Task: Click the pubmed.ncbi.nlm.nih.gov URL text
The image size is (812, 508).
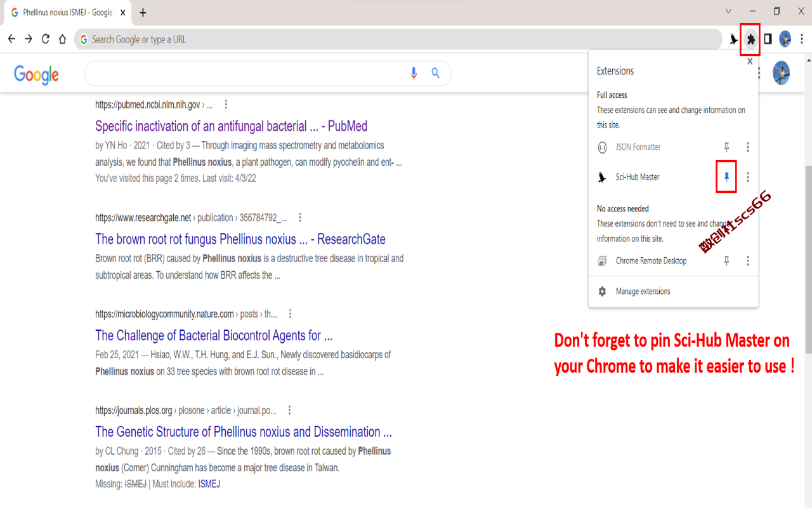Action: pos(148,105)
